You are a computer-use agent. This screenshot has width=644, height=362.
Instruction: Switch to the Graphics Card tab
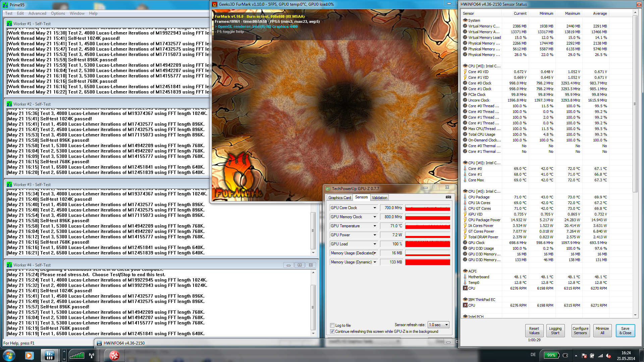(x=339, y=198)
